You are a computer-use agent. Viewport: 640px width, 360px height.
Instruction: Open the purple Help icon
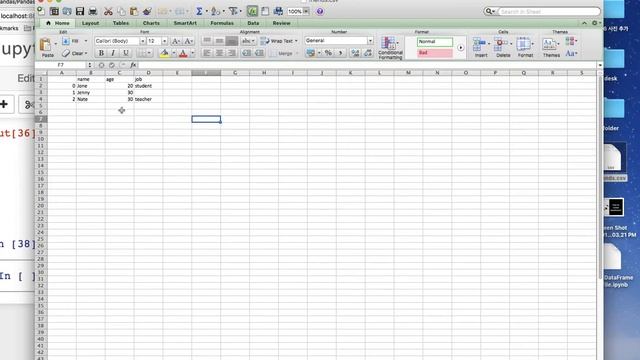[x=320, y=11]
